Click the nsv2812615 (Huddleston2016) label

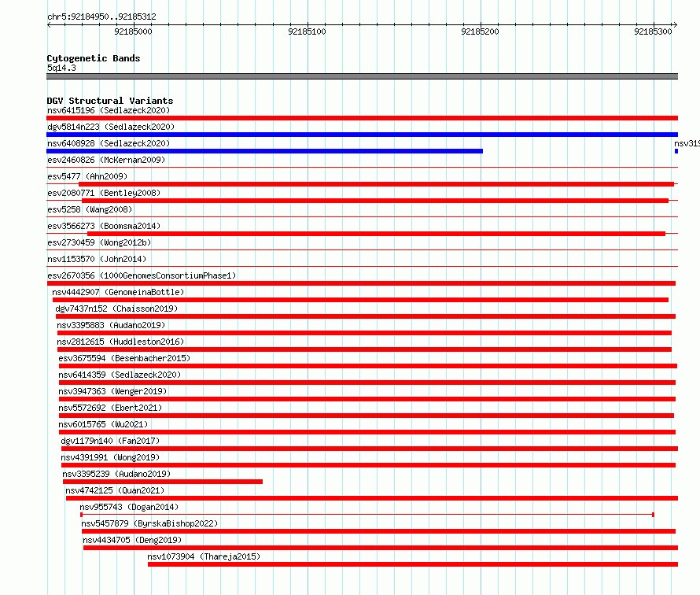click(120, 342)
